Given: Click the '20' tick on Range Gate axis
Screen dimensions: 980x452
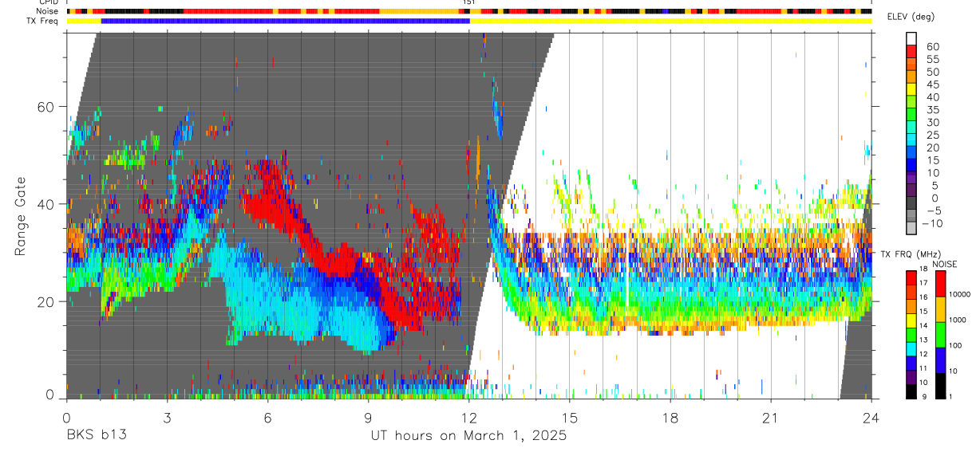Looking at the screenshot, I should (47, 301).
